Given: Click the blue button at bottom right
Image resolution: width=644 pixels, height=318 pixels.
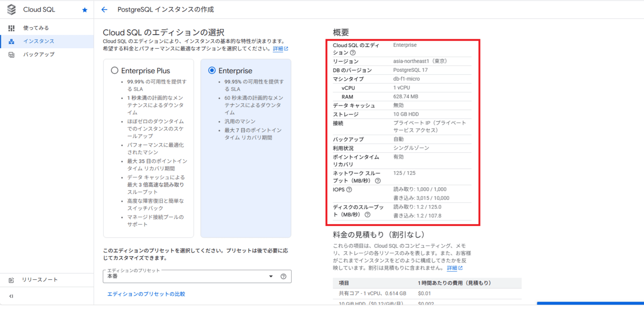Looking at the screenshot, I should pos(590,304).
